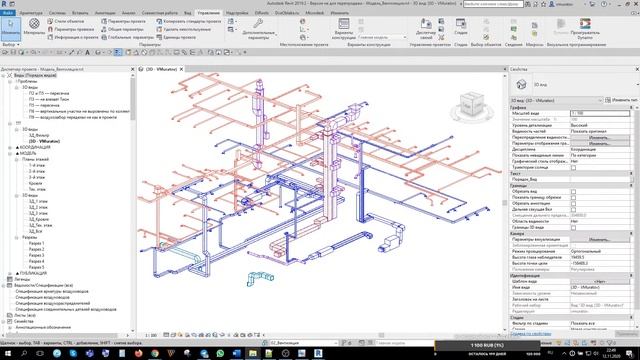Click Edit button for Visibility/Graphics Overrides
This screenshot has height=360, width=640.
(x=599, y=138)
